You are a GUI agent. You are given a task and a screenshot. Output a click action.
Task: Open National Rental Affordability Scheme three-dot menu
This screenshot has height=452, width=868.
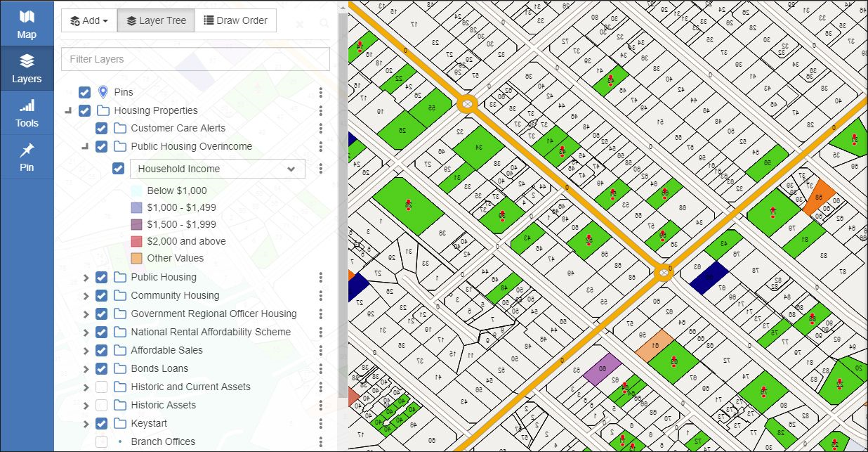pos(321,332)
